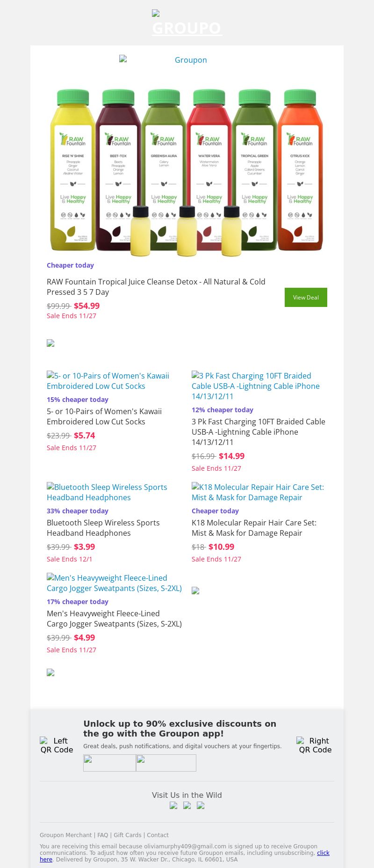374x868 pixels.
Task: Open the middle social media icon
Action: [187, 805]
